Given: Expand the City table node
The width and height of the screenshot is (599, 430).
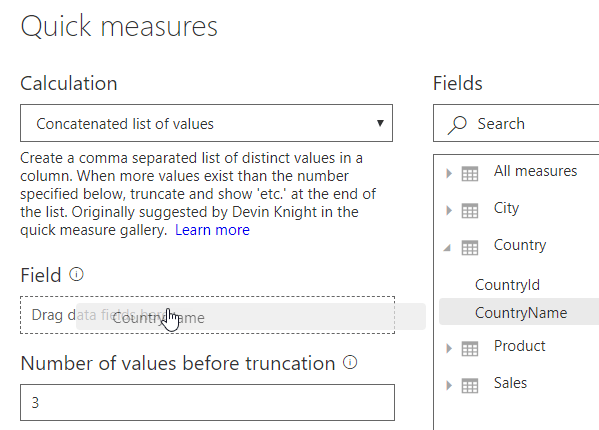Looking at the screenshot, I should [x=449, y=210].
